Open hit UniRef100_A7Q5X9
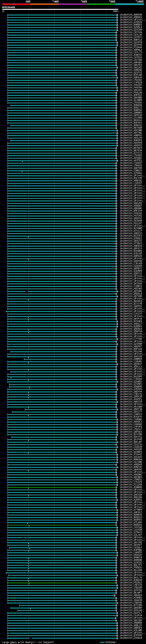The image size is (146, 644). 131,22
